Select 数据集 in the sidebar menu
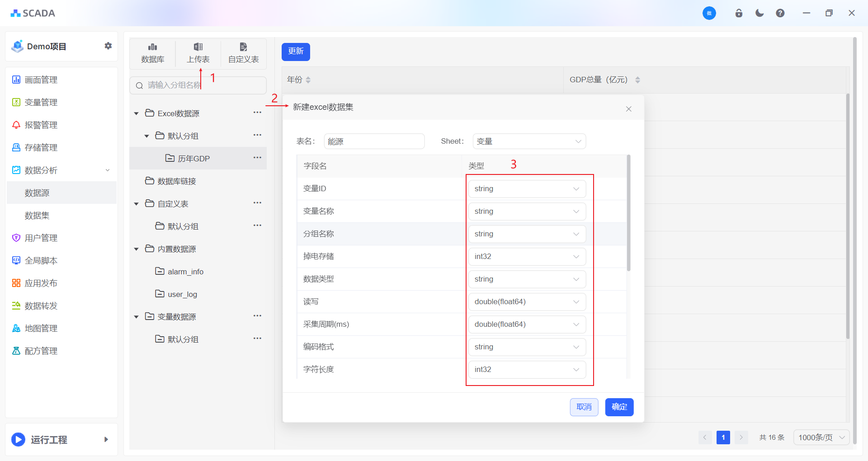Screen dimensions: 868x461 tap(37, 216)
